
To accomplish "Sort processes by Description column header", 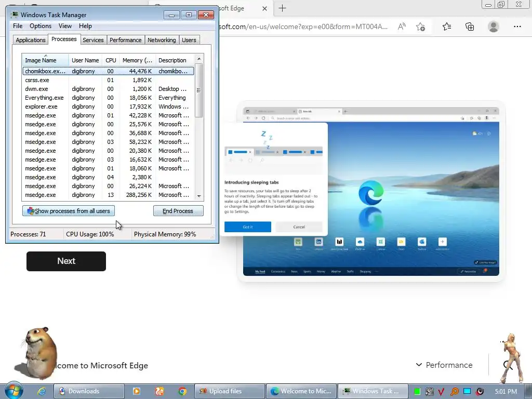I will [175, 60].
